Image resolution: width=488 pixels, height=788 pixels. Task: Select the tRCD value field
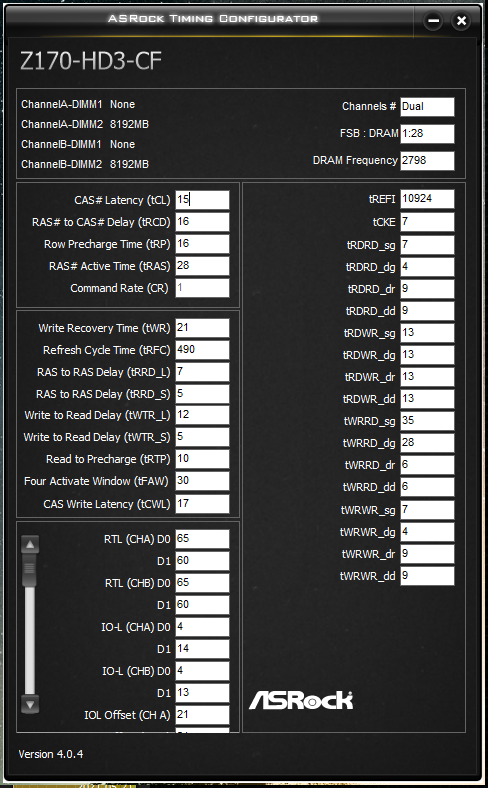(202, 222)
